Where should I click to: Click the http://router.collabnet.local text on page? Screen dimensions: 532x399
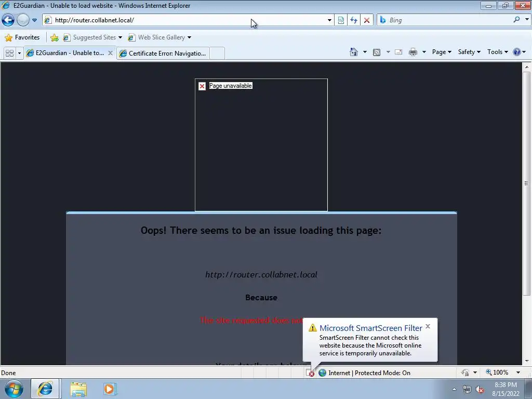(261, 274)
